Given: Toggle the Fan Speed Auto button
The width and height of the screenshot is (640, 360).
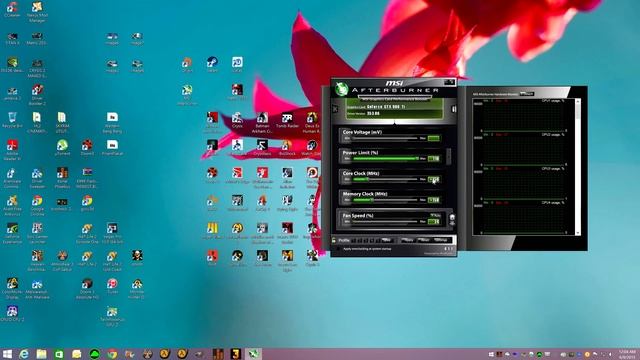Looking at the screenshot, I should 435,215.
